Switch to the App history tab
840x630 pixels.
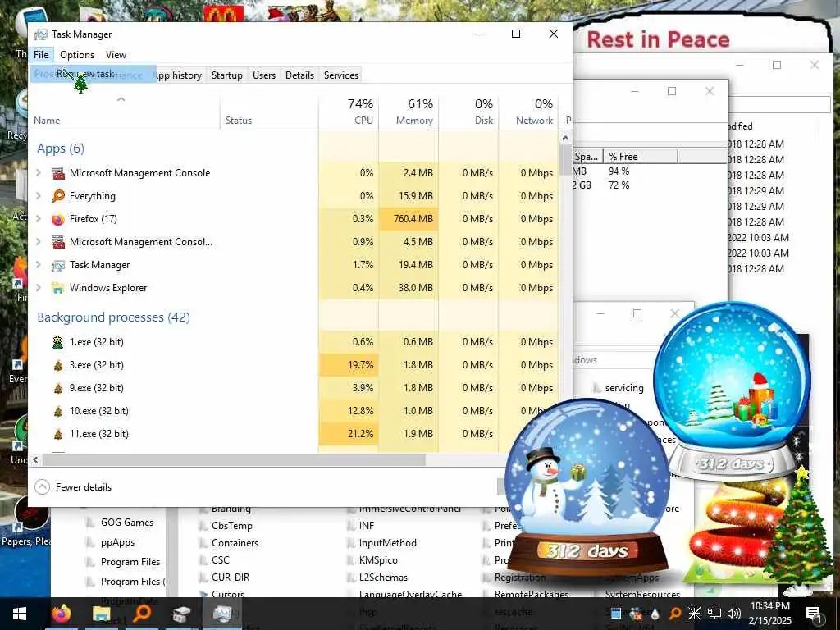point(178,75)
